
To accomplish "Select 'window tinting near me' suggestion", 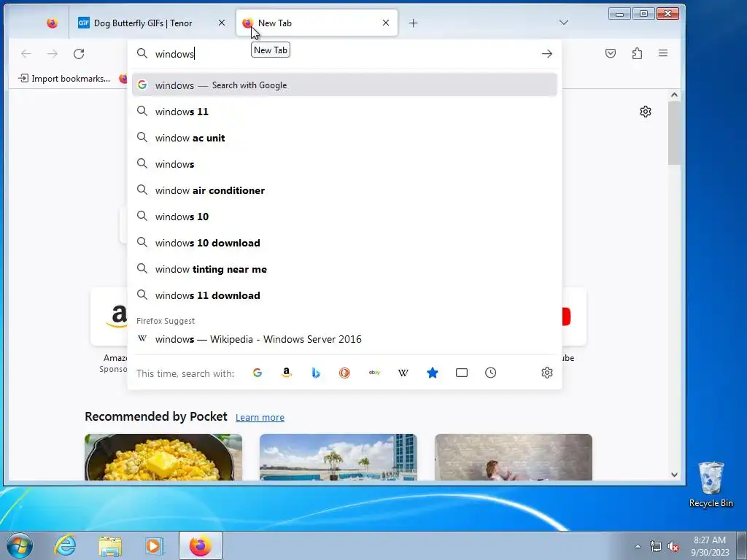I will [x=344, y=269].
